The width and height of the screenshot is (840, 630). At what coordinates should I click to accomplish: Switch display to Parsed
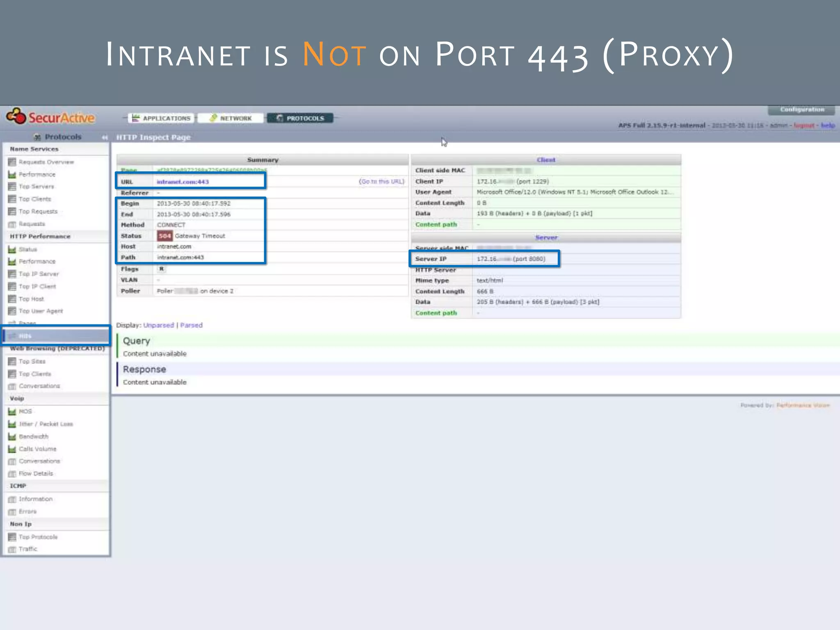[191, 325]
